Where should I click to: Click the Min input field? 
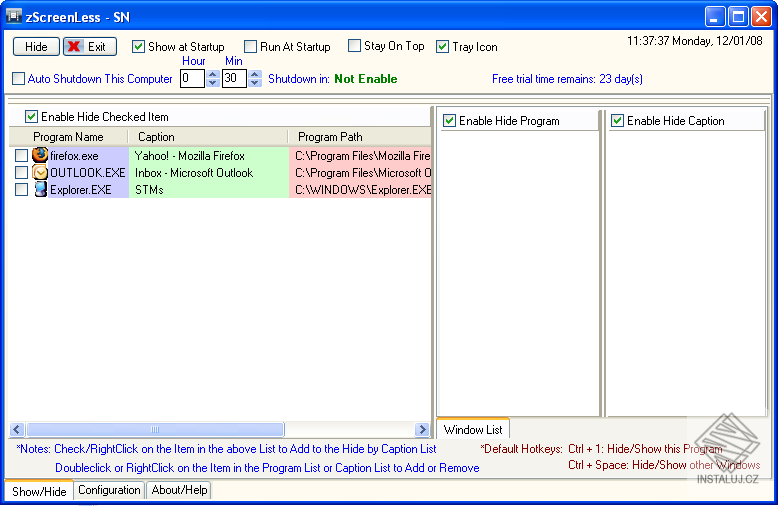click(x=235, y=78)
